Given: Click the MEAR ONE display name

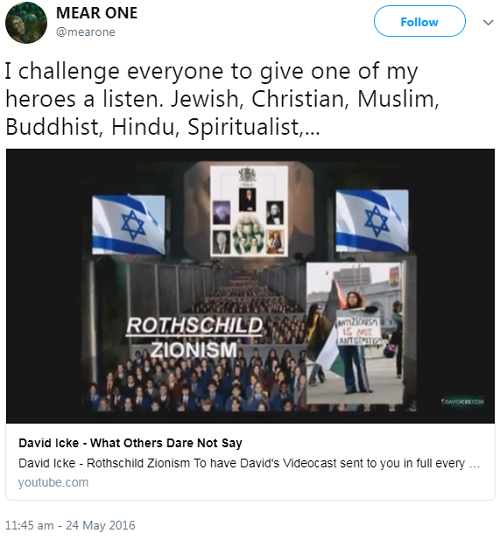Looking at the screenshot, I should click(97, 13).
